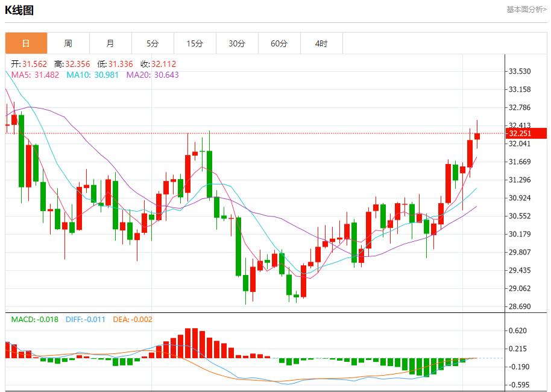Open the 月 monthly chart tab
551x392 pixels.
click(110, 43)
